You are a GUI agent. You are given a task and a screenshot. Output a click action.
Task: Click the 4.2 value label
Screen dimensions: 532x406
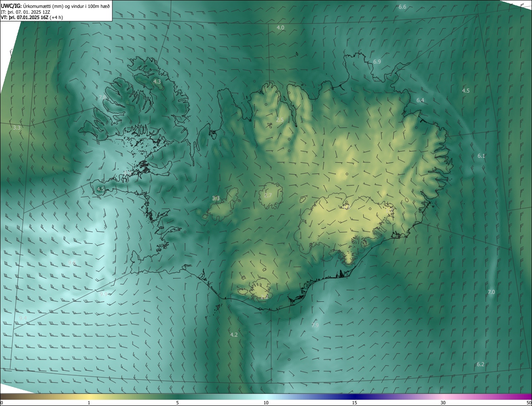pos(234,335)
